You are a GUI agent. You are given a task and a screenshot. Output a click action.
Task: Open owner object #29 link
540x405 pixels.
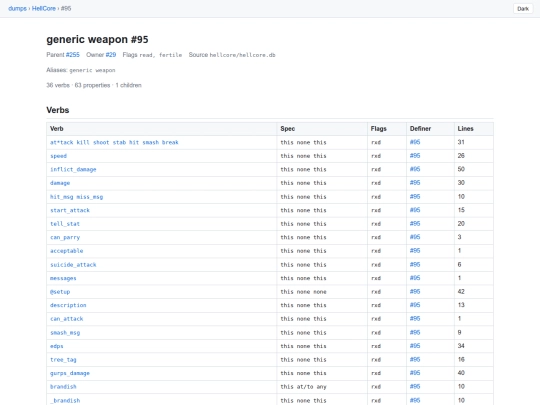coord(111,55)
